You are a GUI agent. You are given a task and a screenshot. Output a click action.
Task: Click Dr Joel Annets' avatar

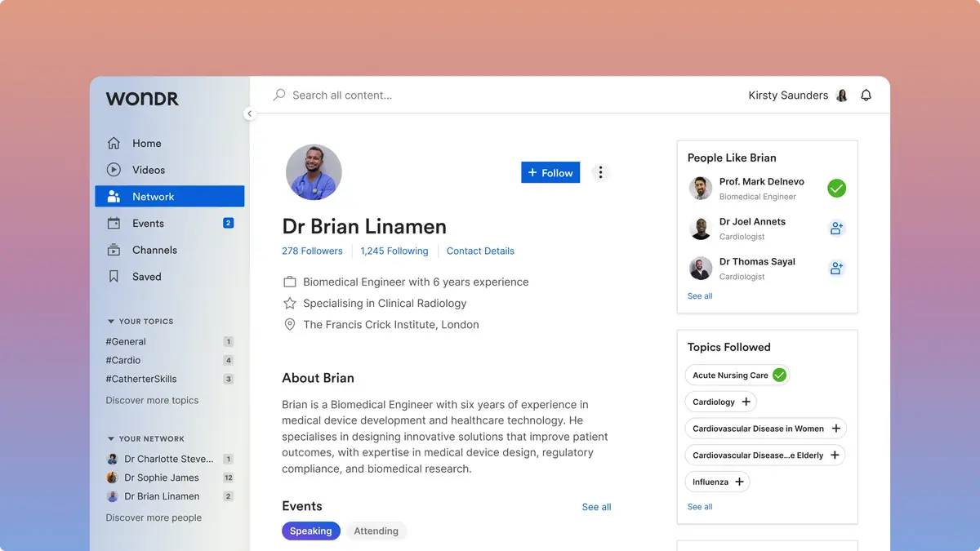point(701,229)
